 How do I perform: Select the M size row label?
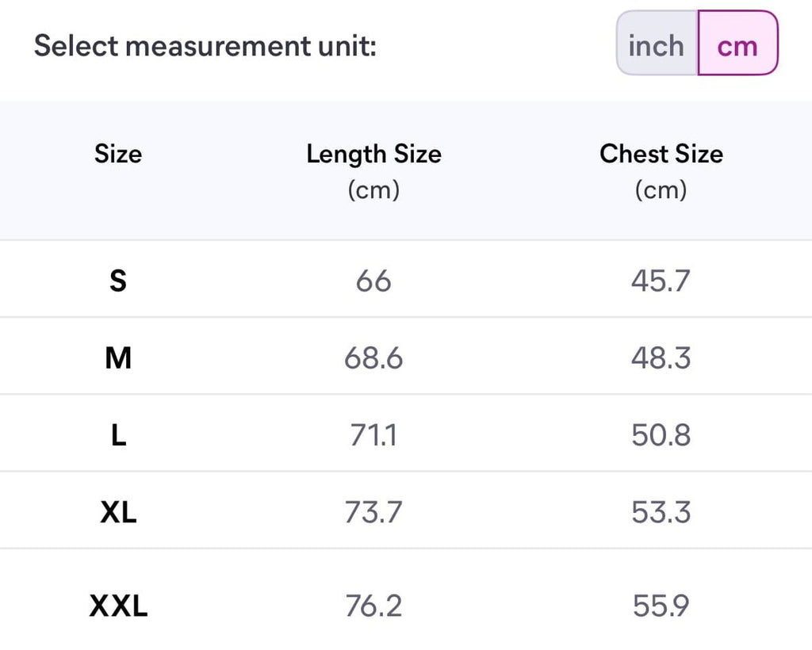pos(118,358)
